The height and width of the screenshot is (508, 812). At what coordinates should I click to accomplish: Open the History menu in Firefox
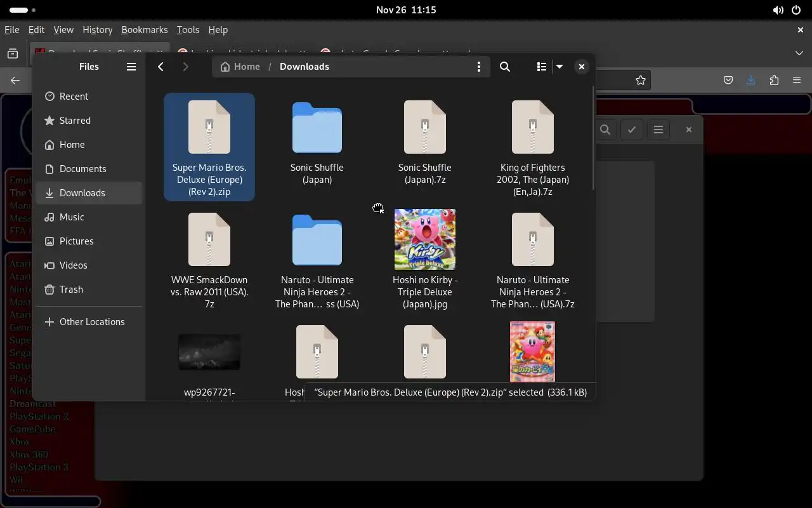(x=97, y=30)
